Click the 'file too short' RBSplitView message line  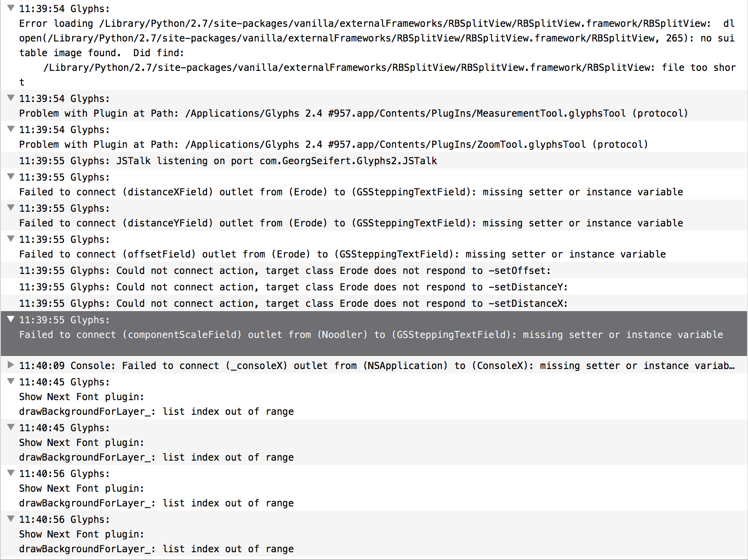click(x=389, y=68)
